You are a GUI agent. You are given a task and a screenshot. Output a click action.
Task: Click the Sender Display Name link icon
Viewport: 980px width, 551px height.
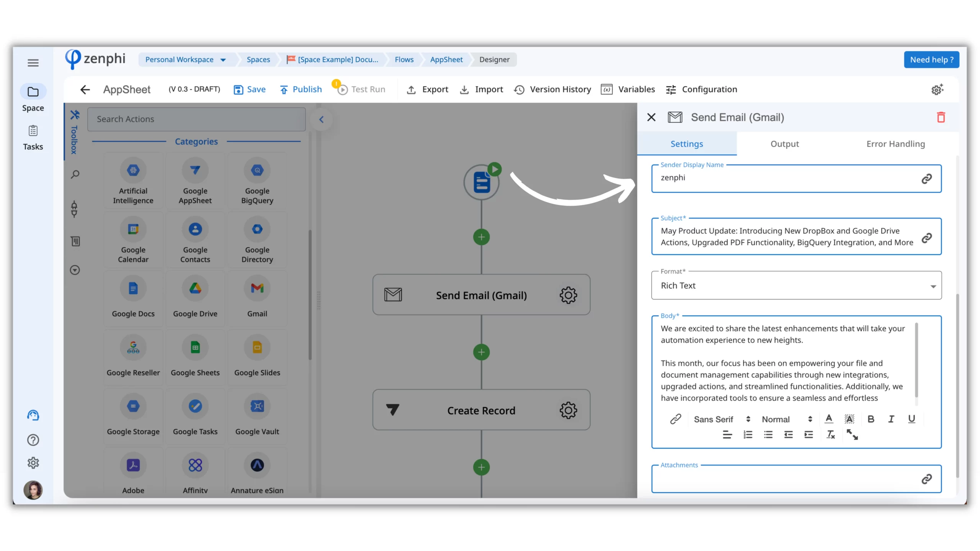(926, 179)
